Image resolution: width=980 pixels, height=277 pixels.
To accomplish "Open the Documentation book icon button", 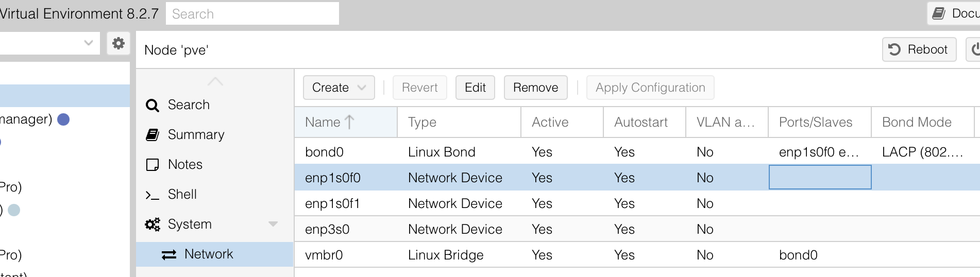I will [x=954, y=13].
